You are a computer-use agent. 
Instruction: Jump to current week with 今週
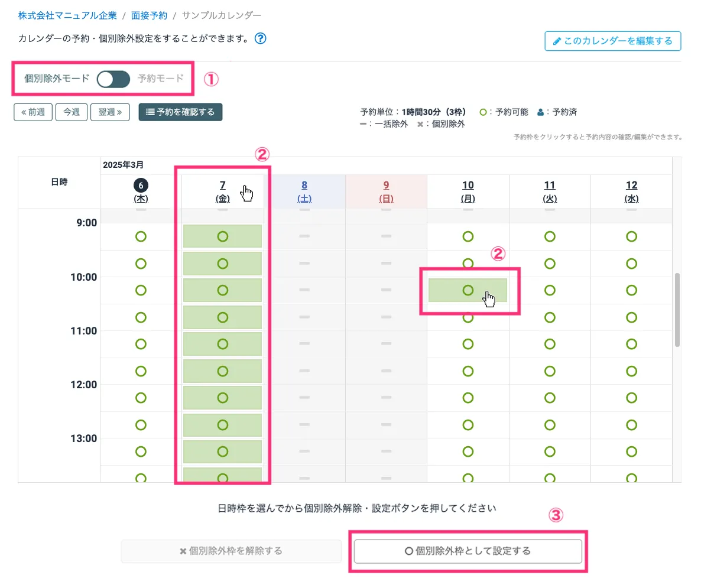[x=72, y=112]
